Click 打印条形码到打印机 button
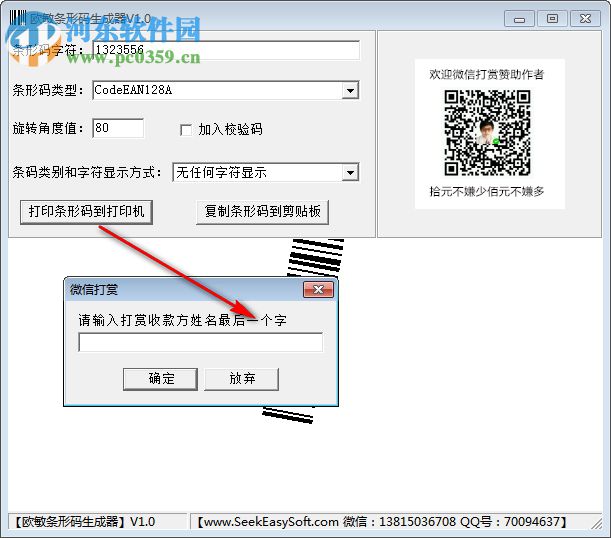 (x=86, y=212)
